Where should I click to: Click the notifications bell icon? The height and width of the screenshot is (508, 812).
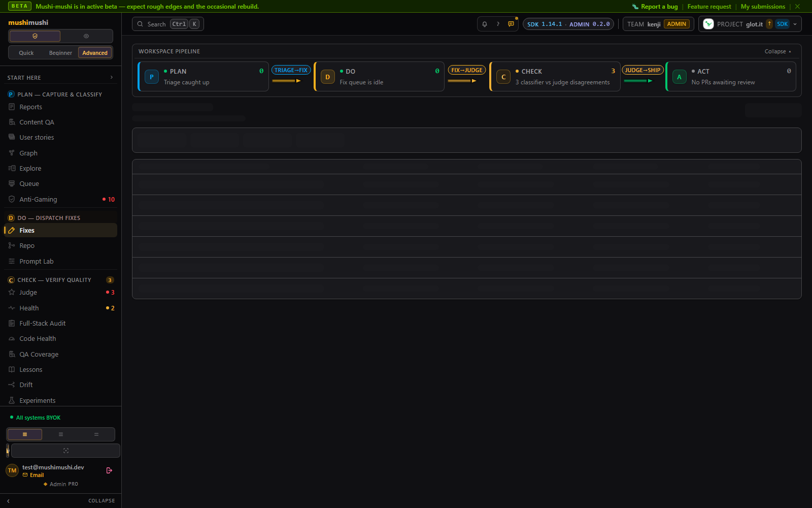485,24
